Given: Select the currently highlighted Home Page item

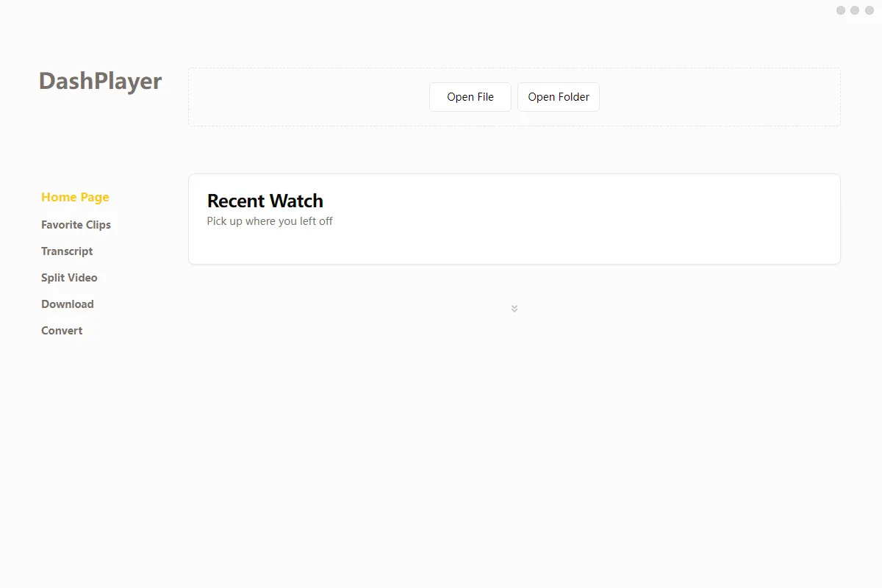Looking at the screenshot, I should pos(75,197).
